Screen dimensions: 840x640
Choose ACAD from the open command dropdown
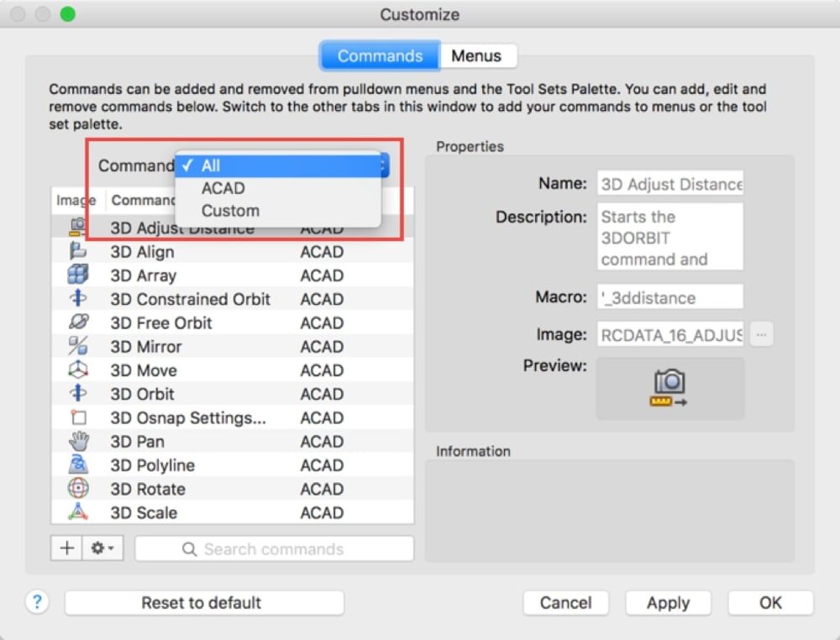[223, 188]
